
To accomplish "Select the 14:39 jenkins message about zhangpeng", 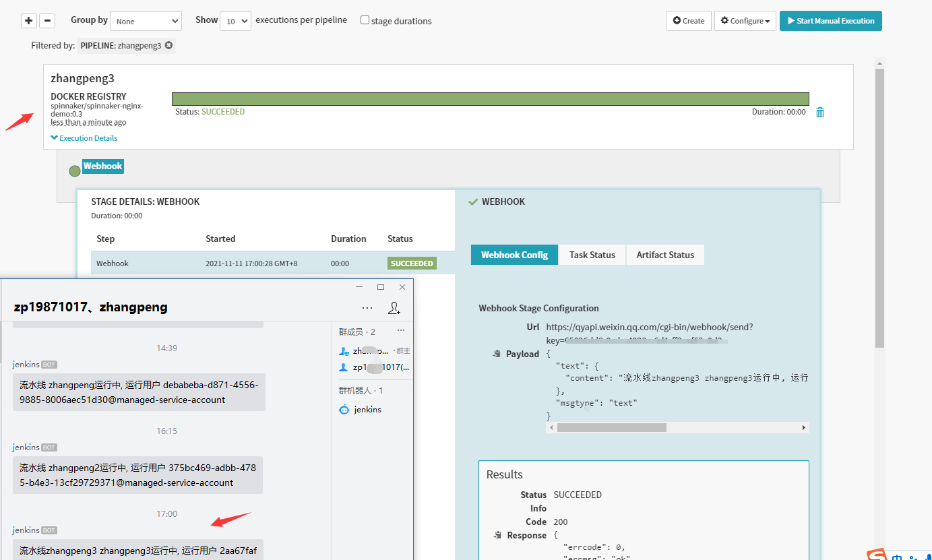I will (x=139, y=392).
